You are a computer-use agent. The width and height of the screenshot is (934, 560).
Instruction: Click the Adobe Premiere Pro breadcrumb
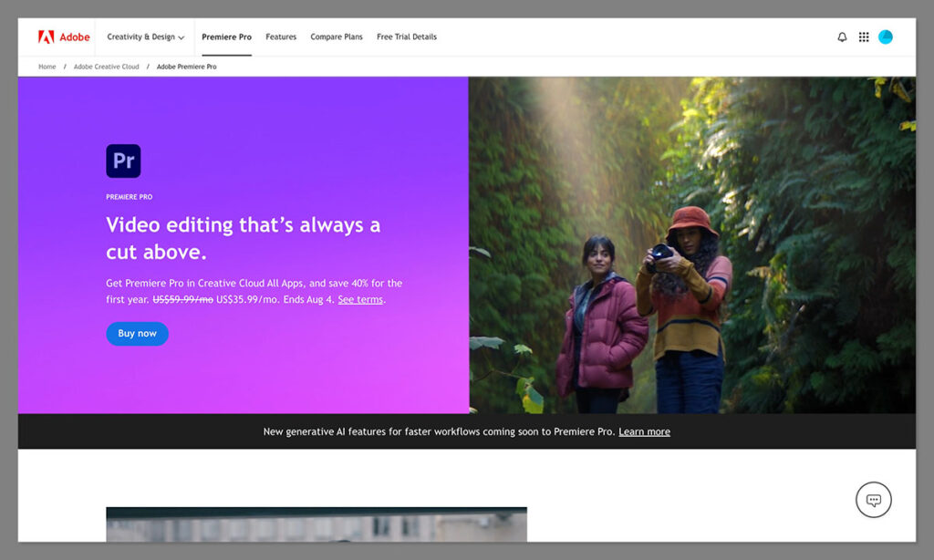pos(186,67)
